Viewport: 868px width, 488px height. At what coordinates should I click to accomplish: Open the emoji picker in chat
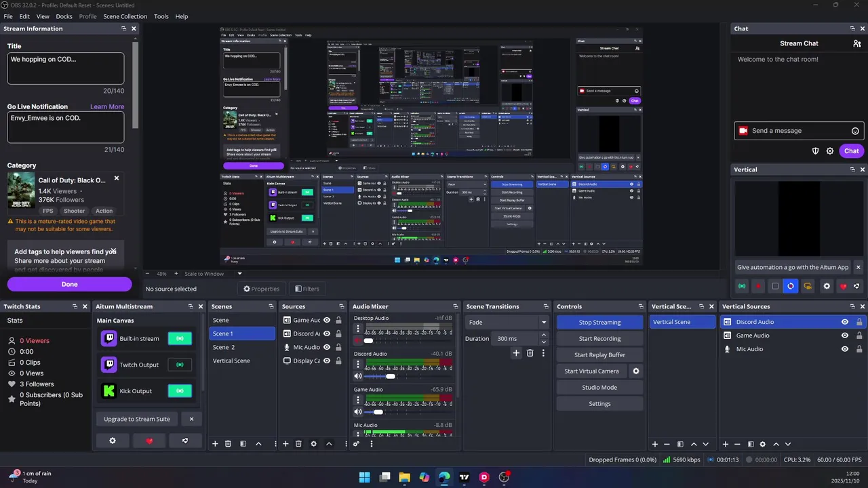[x=855, y=131]
